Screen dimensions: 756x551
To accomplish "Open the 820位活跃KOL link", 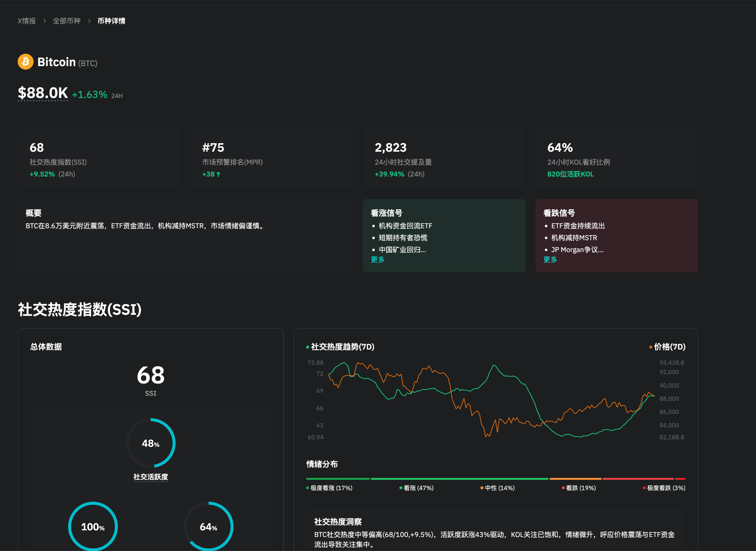I will pos(570,174).
